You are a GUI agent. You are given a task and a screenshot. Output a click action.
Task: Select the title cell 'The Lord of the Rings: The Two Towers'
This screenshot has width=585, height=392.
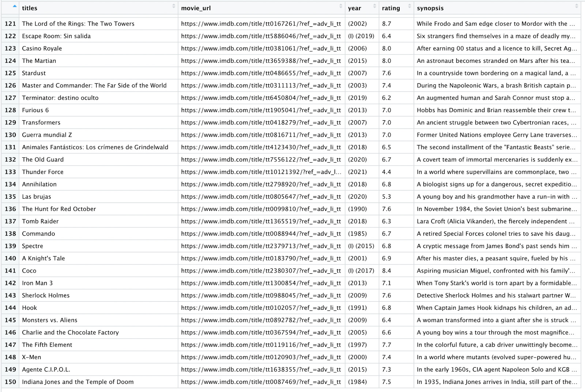(x=98, y=24)
